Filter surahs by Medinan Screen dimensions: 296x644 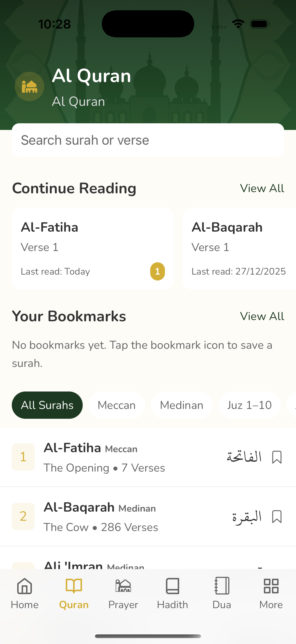pos(182,405)
